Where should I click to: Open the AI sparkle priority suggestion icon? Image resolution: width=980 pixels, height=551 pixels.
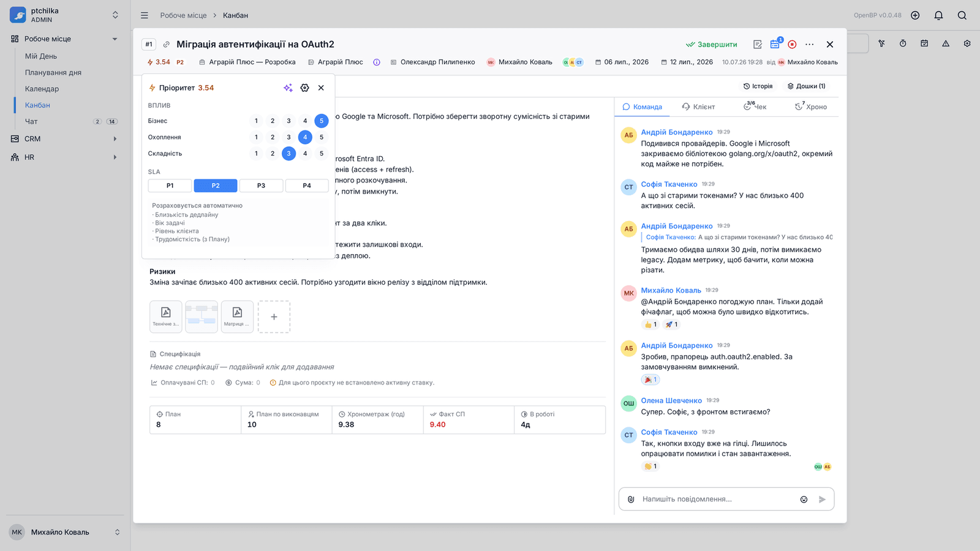pyautogui.click(x=288, y=88)
